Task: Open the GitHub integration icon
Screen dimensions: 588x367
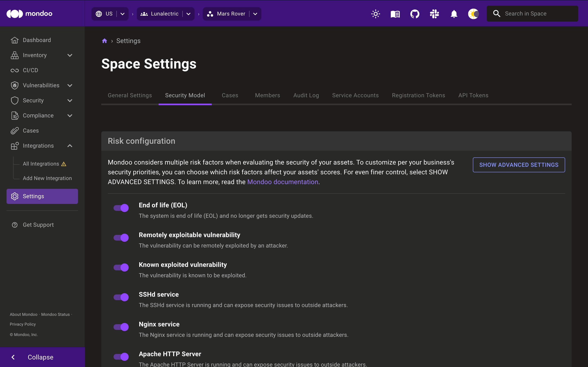Action: pos(415,13)
